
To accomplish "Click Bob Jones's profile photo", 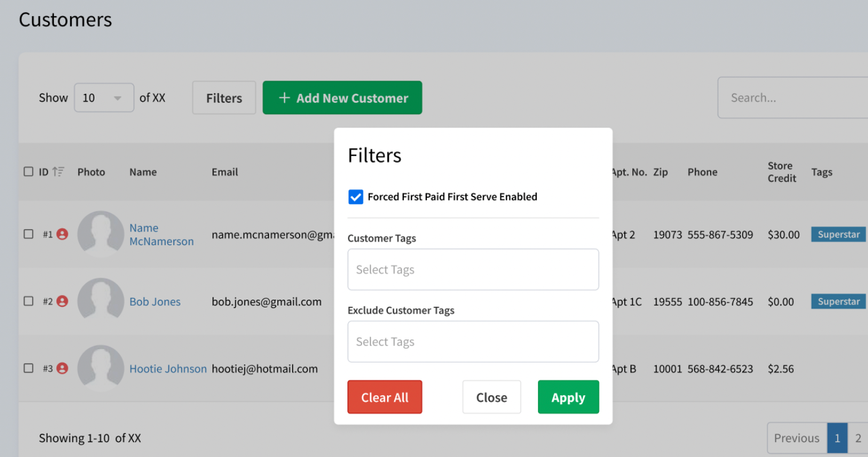I will tap(101, 301).
